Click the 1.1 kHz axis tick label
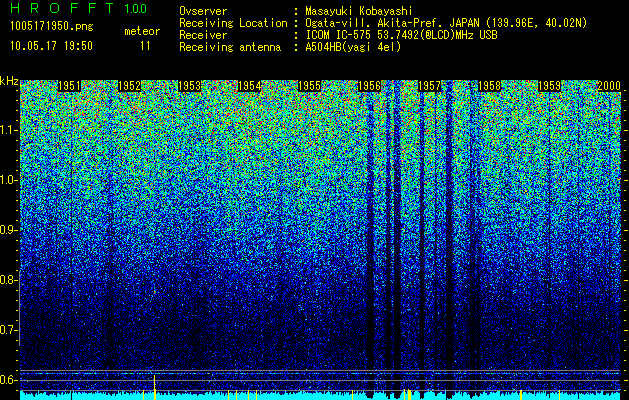The image size is (629, 400). [x=9, y=130]
